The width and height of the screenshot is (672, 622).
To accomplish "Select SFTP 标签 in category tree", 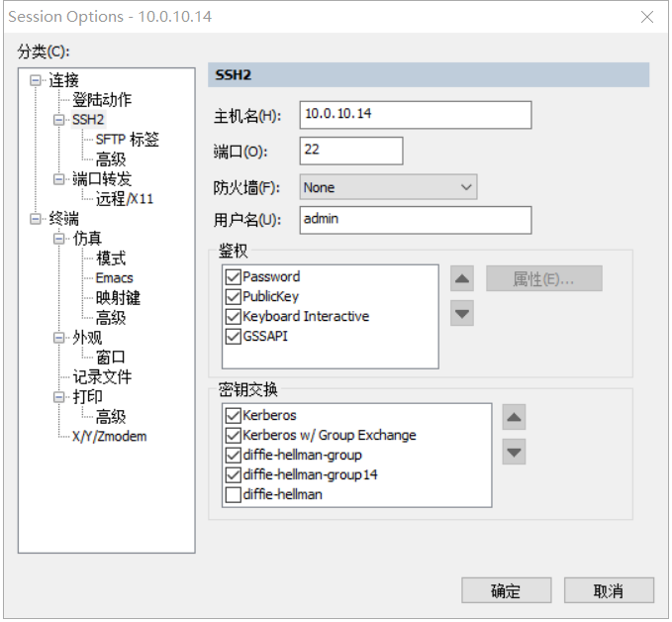I will [127, 140].
